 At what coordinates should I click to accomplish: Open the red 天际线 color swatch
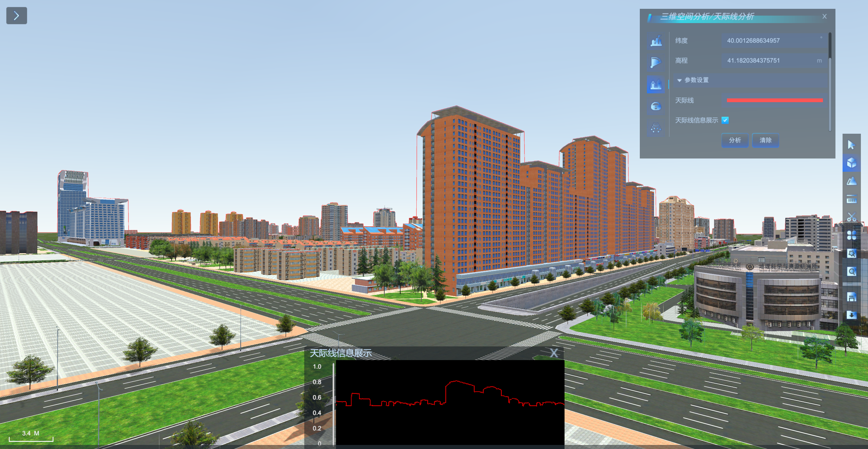[775, 100]
